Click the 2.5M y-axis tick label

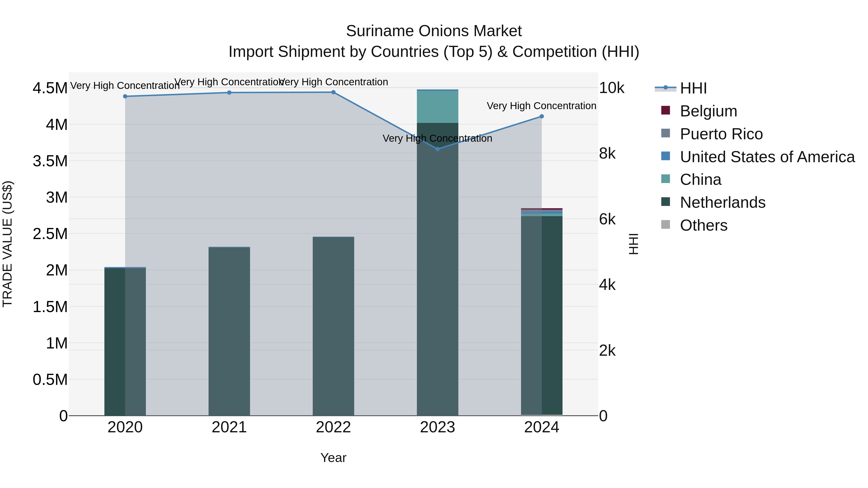50,234
